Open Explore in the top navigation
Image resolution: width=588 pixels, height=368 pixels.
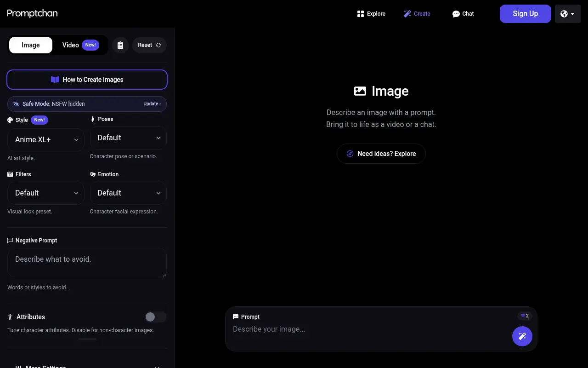click(371, 14)
